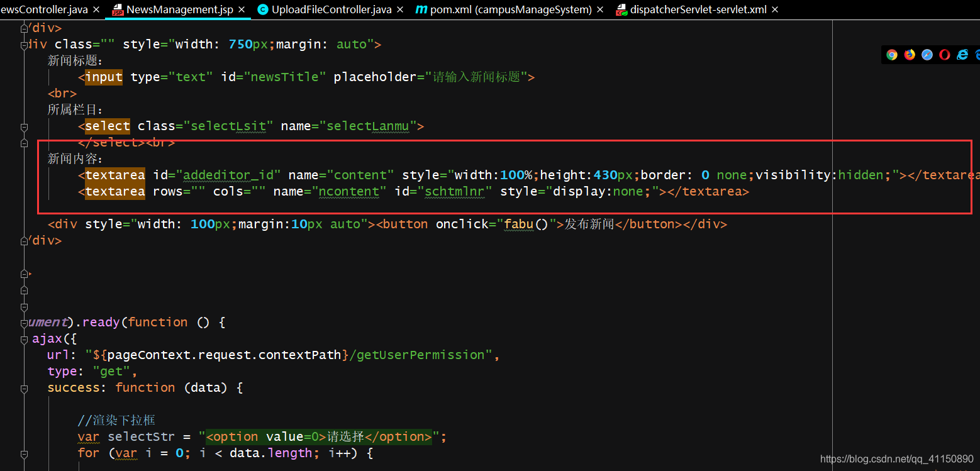Click the br tag under input line

pyautogui.click(x=62, y=94)
